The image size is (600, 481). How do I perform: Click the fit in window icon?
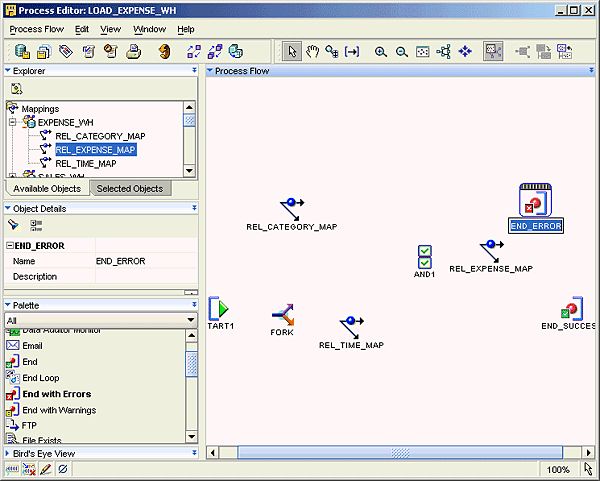coord(422,52)
